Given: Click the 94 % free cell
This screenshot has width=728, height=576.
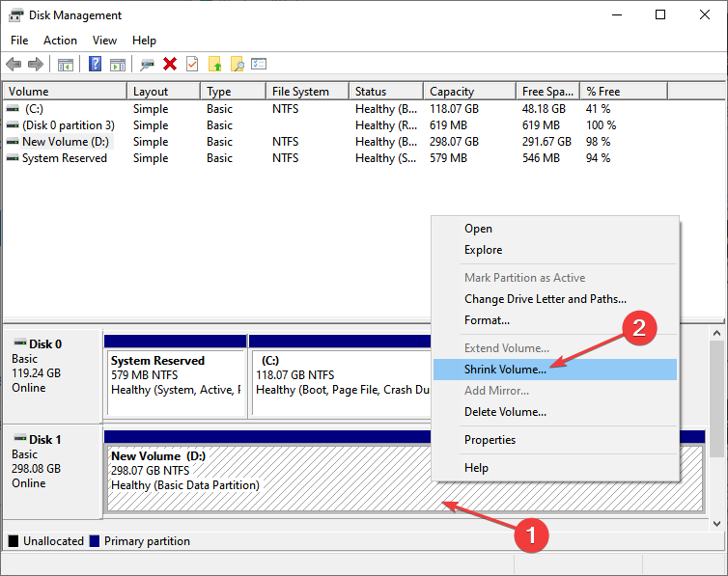Looking at the screenshot, I should [x=598, y=158].
